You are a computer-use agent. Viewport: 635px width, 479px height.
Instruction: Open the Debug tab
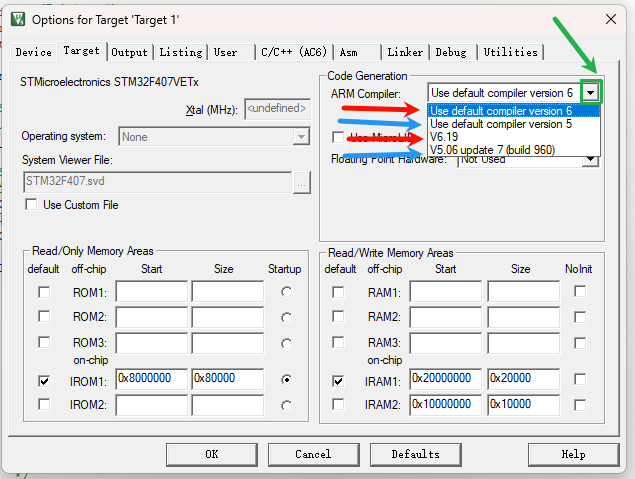450,52
